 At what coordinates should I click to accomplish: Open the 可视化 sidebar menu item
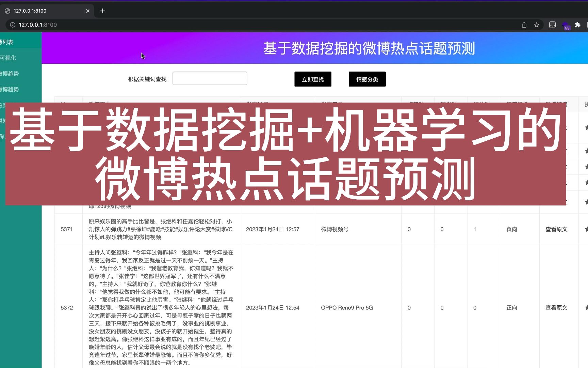click(20, 58)
